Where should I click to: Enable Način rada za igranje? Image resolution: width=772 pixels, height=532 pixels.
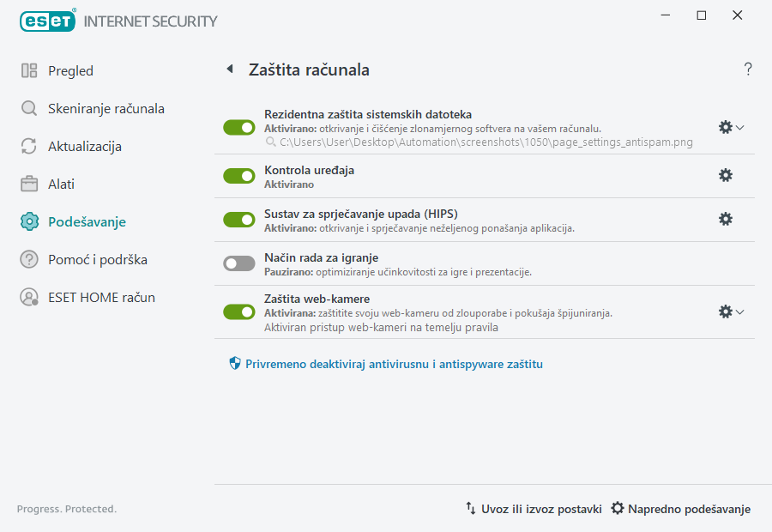[x=238, y=263]
